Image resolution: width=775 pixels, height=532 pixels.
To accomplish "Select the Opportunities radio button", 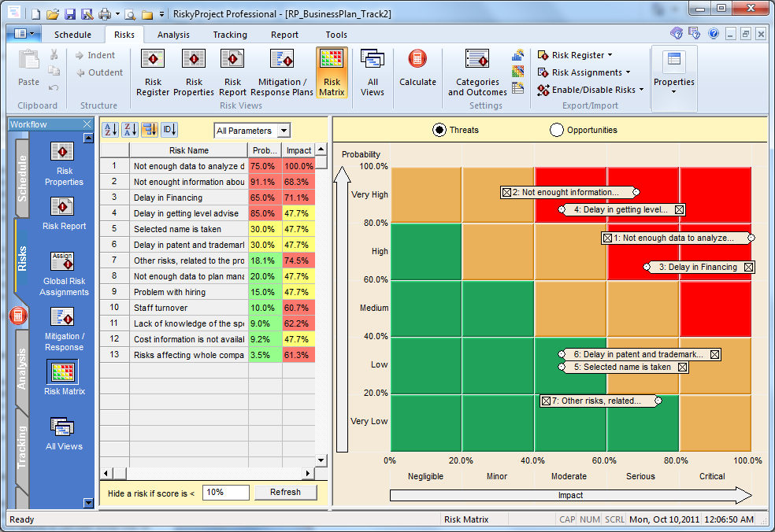I will pyautogui.click(x=557, y=130).
